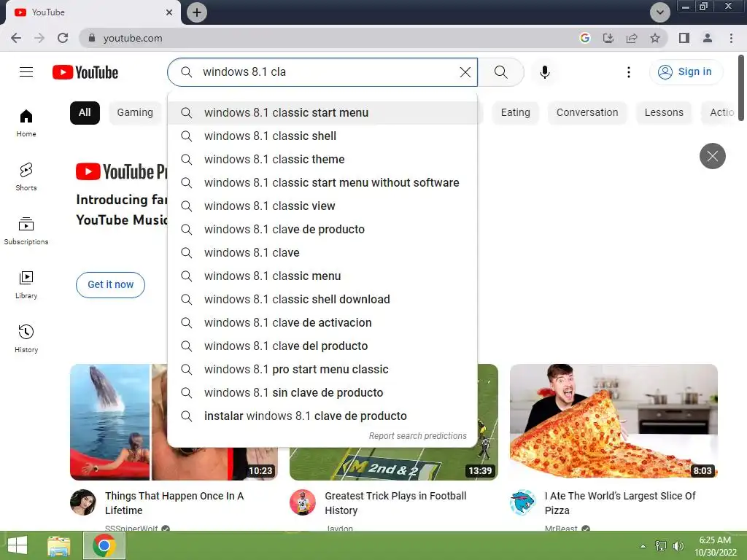The width and height of the screenshot is (747, 560).
Task: Click the taskbar clock showing 6:25 AM
Action: pos(715,545)
